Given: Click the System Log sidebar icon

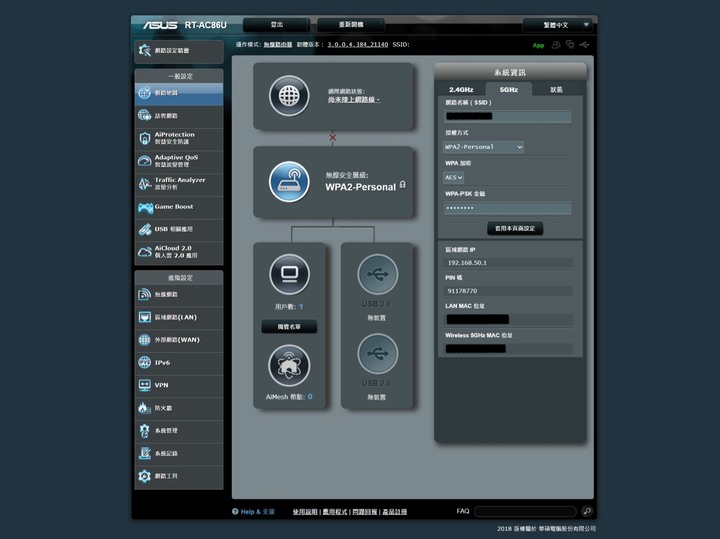Looking at the screenshot, I should (x=145, y=453).
